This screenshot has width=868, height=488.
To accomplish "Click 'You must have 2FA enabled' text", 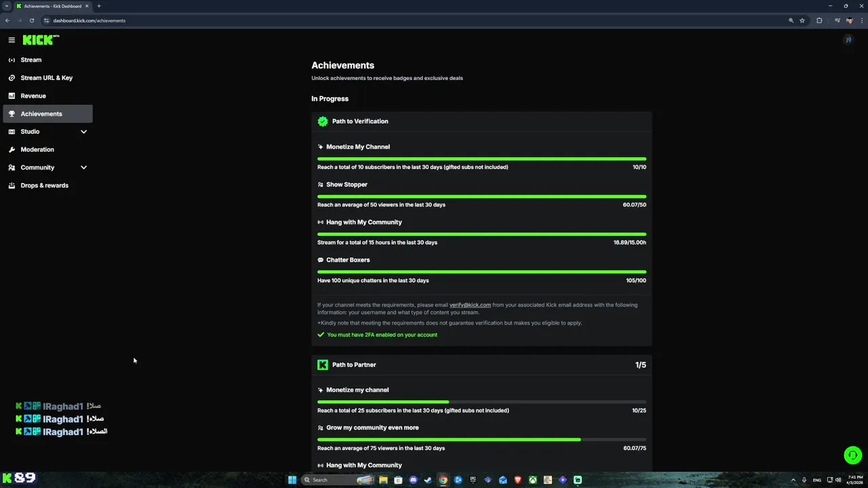I will click(382, 335).
